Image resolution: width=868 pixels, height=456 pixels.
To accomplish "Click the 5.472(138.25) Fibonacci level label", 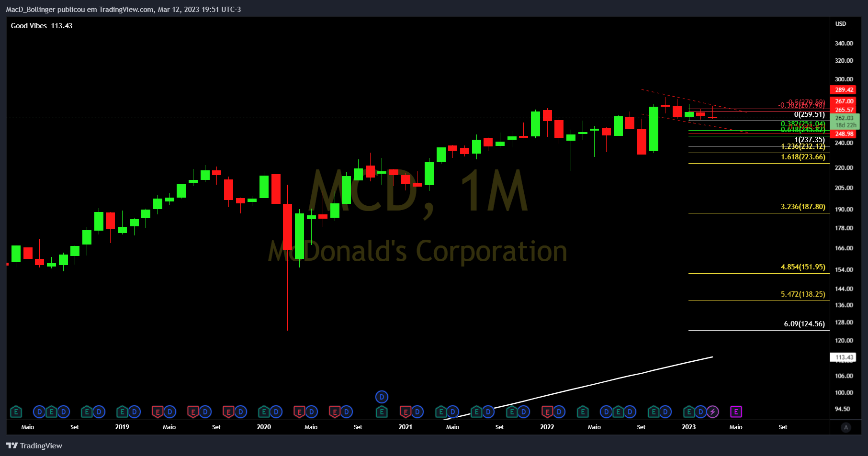I will tap(803, 294).
